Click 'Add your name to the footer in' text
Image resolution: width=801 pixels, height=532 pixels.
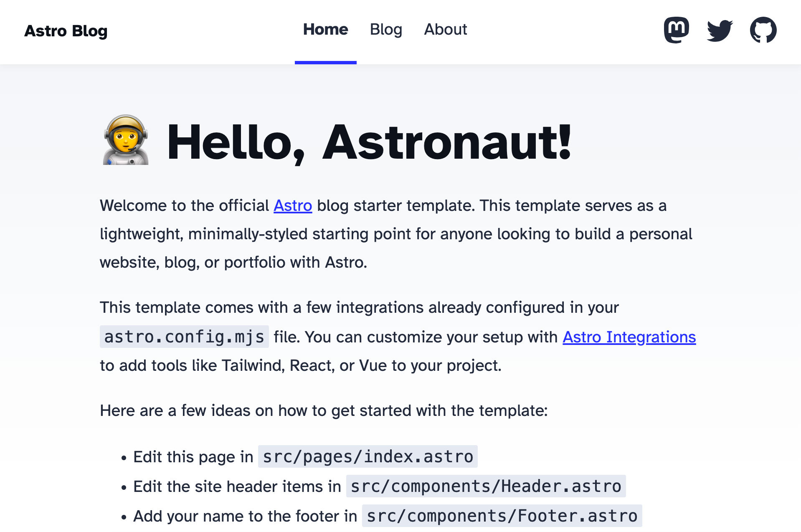click(245, 516)
